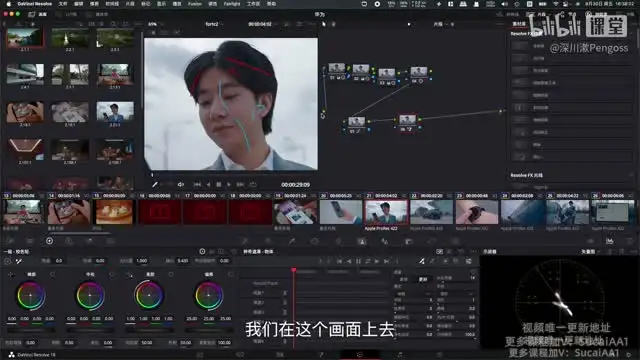Click the auto balance wand icon
Viewport: 640px width, 360px height.
pyautogui.click(x=19, y=261)
